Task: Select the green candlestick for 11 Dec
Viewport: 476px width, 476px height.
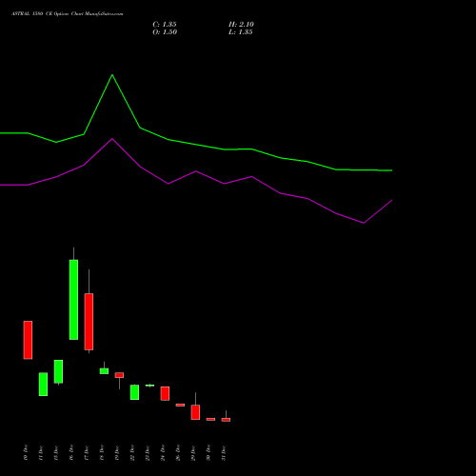Action: pyautogui.click(x=43, y=384)
